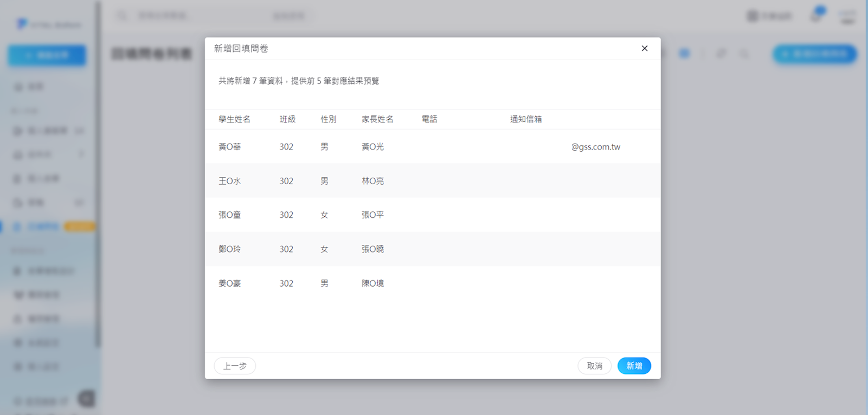The height and width of the screenshot is (415, 868).
Task: Click the @gss.com.tw email cell
Action: pyautogui.click(x=595, y=147)
